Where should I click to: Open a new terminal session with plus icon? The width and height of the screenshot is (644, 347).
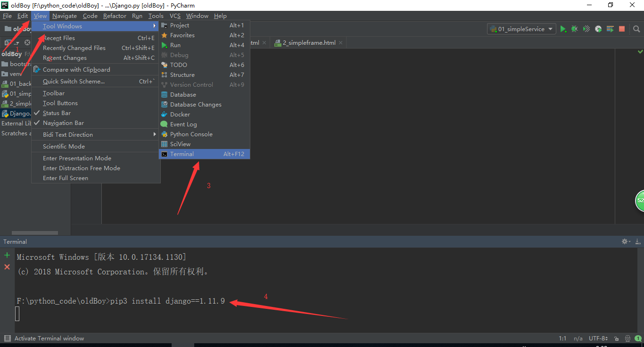pyautogui.click(x=7, y=256)
